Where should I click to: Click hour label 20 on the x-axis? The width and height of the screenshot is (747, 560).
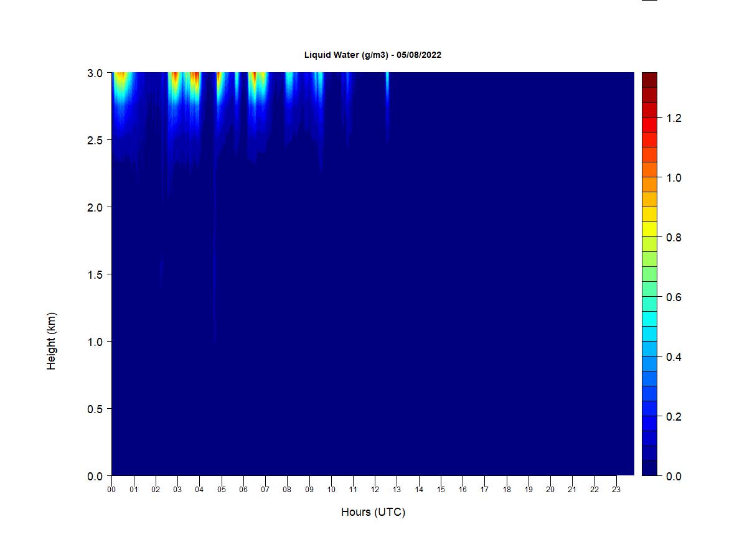[550, 490]
